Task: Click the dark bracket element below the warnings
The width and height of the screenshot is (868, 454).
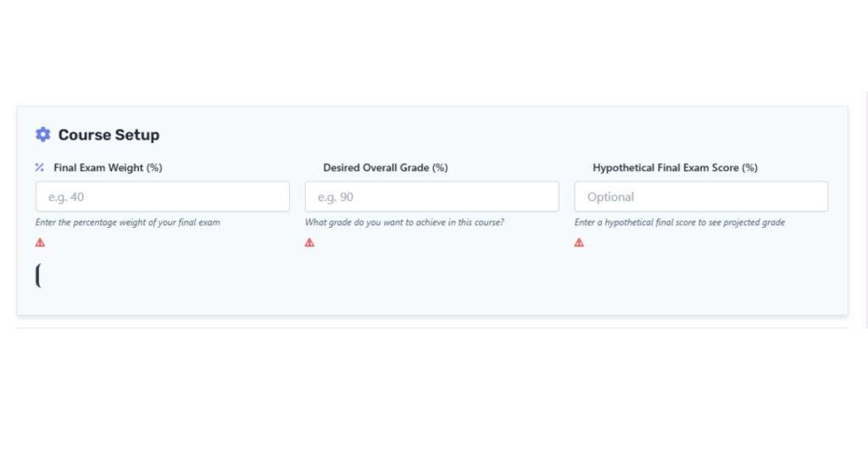Action: coord(38,275)
